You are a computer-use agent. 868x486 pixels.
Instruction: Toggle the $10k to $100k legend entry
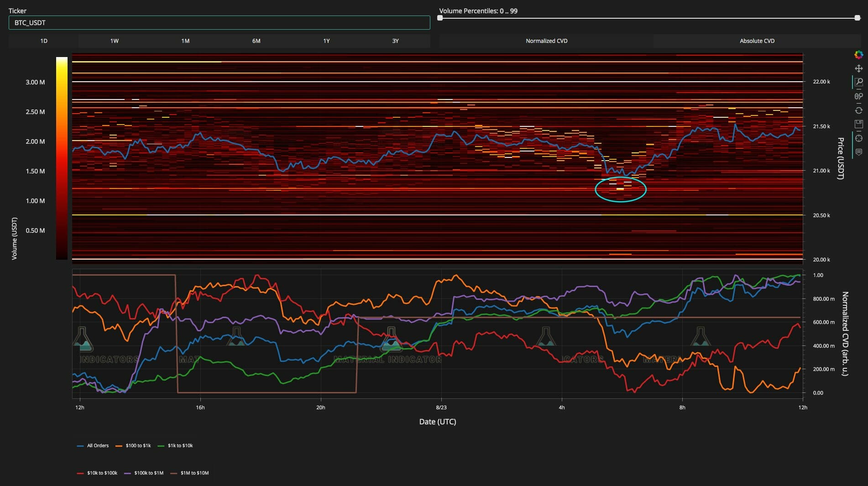tap(97, 473)
